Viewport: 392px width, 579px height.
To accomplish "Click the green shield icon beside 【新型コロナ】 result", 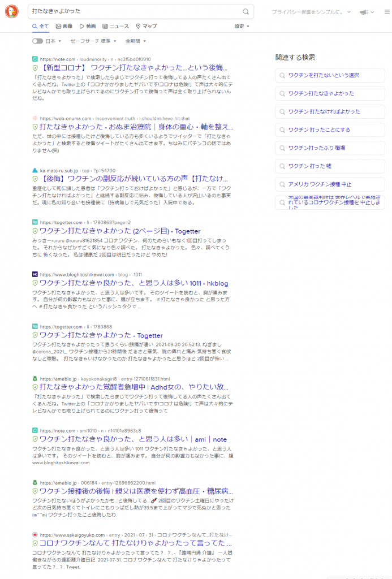I will [x=35, y=67].
